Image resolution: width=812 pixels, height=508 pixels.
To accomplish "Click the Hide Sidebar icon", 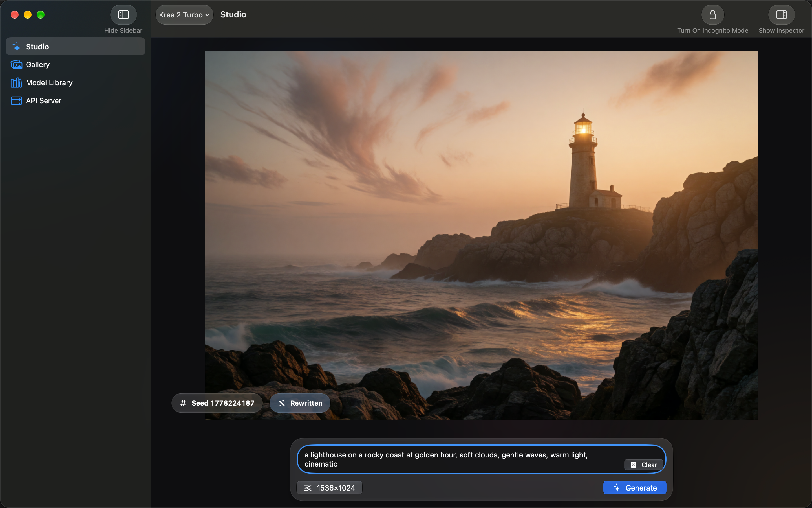I will (123, 15).
